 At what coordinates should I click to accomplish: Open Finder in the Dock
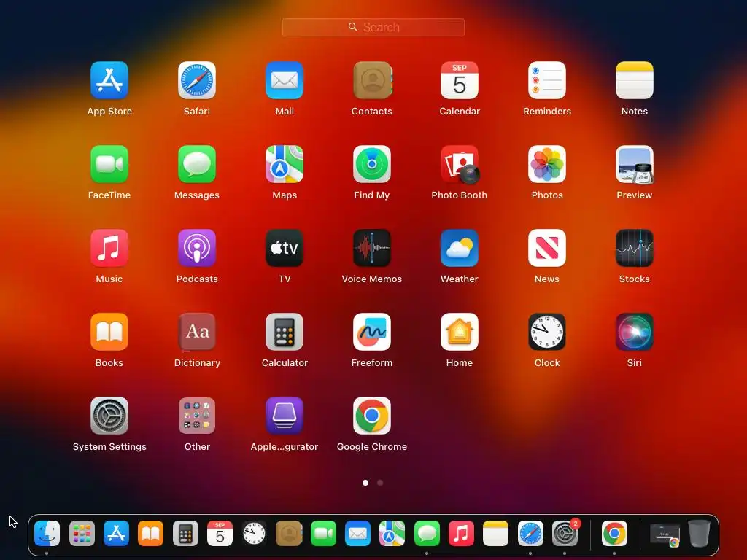[x=47, y=533]
